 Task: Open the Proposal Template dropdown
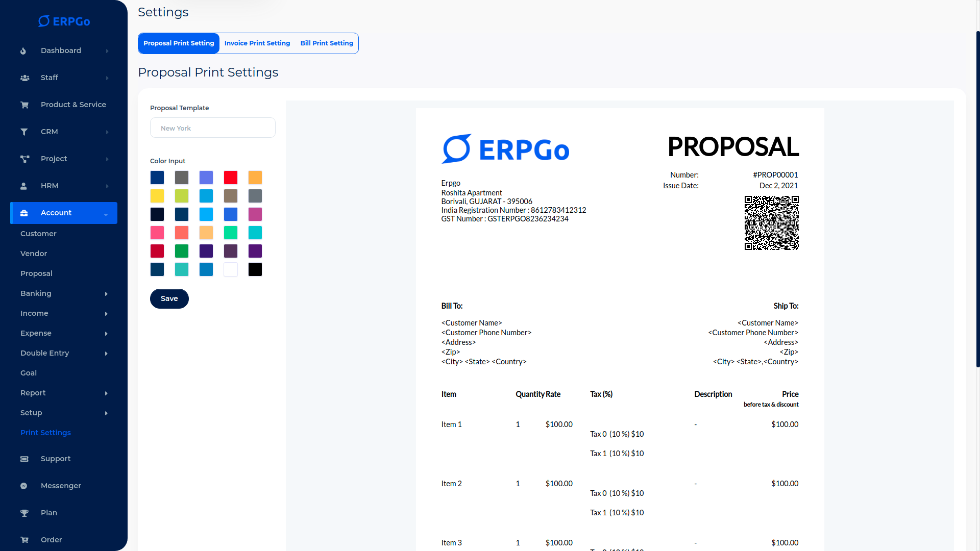pos(213,128)
